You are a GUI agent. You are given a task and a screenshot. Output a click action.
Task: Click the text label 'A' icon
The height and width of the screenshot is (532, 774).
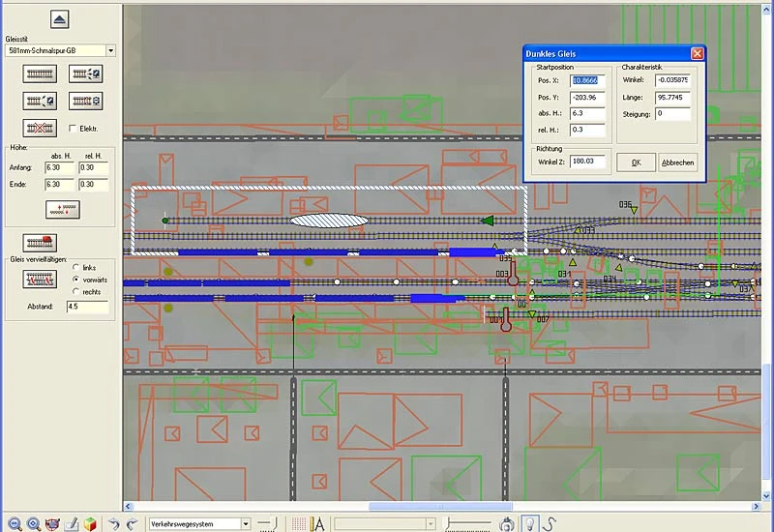[317, 523]
